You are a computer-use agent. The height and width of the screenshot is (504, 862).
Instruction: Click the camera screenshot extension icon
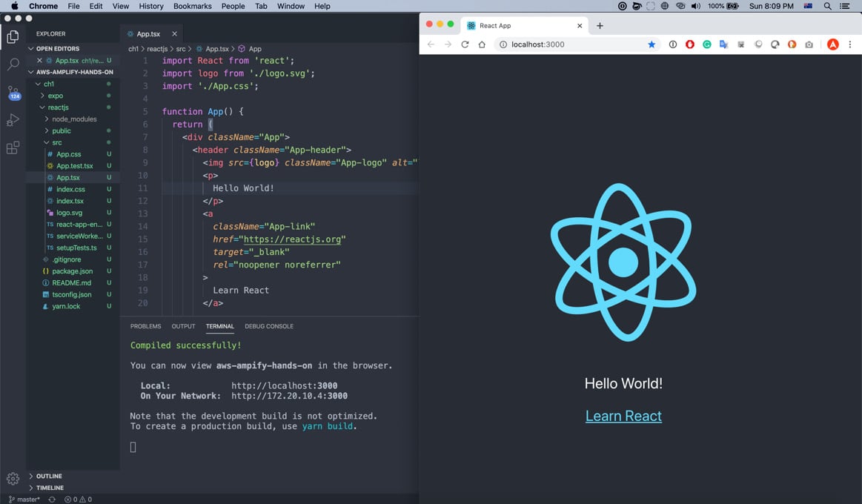(809, 44)
